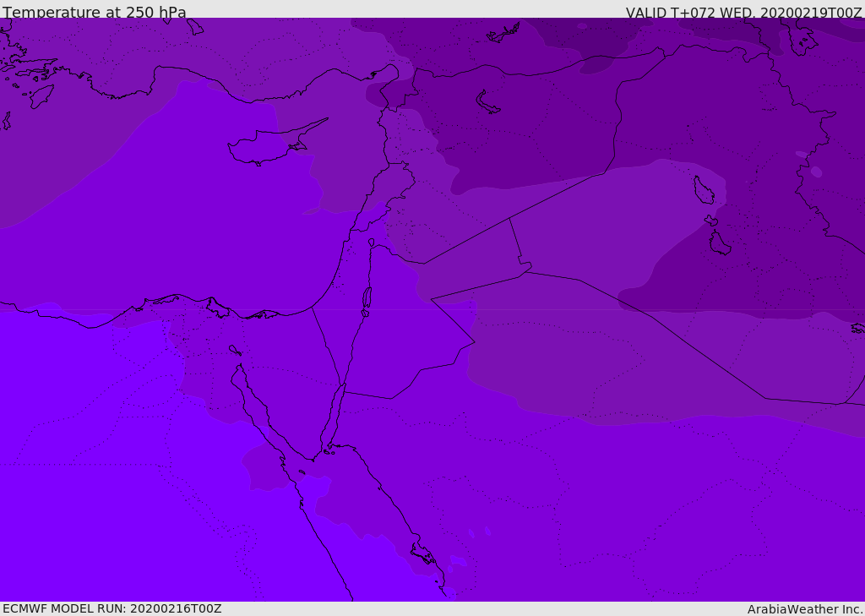
Task: Click the ECMWF MODEL RUN footer text
Action: pos(112,608)
